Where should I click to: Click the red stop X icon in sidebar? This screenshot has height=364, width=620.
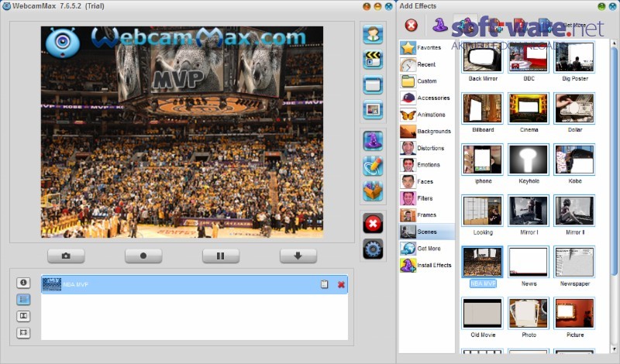click(x=373, y=224)
